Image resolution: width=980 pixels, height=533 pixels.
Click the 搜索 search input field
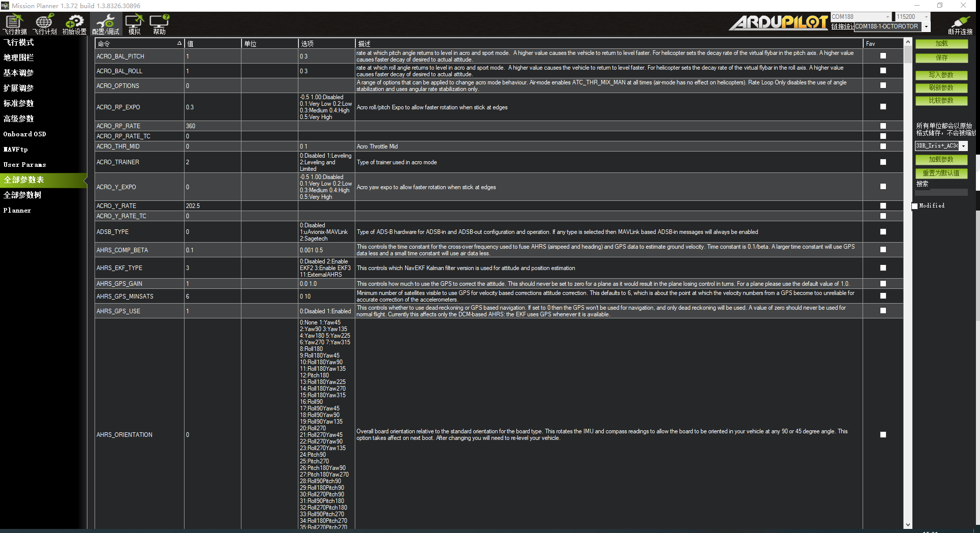(x=941, y=192)
